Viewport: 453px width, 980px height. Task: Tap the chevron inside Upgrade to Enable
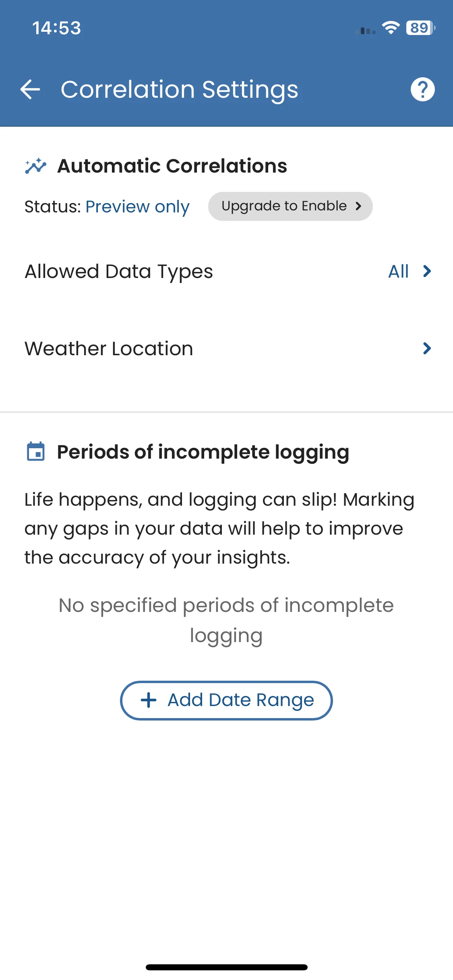coord(358,206)
